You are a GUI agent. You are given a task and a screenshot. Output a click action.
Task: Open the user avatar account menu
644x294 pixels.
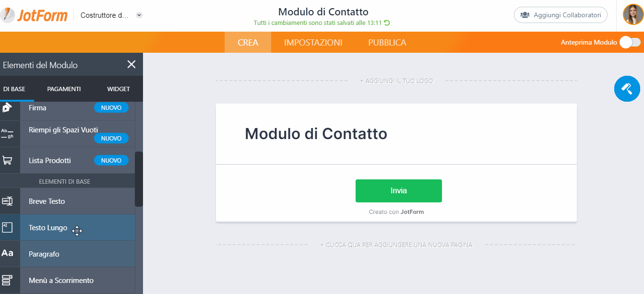click(632, 14)
